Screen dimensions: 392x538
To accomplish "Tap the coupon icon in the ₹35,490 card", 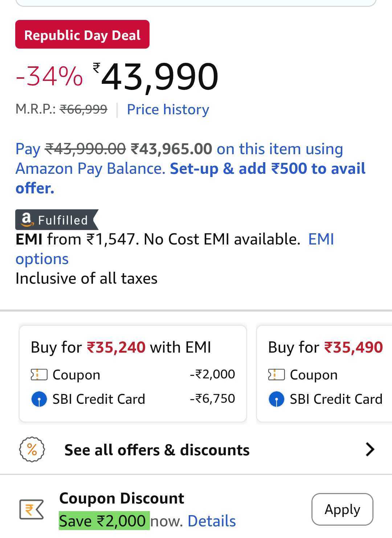I will 276,375.
